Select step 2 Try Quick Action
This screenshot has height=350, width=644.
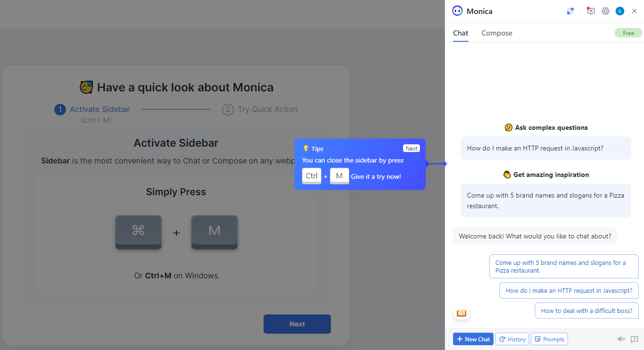260,110
